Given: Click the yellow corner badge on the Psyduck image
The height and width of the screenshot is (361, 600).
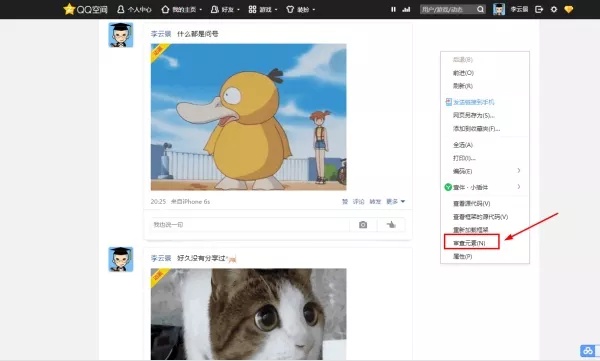Looking at the screenshot, I should pyautogui.click(x=158, y=52).
